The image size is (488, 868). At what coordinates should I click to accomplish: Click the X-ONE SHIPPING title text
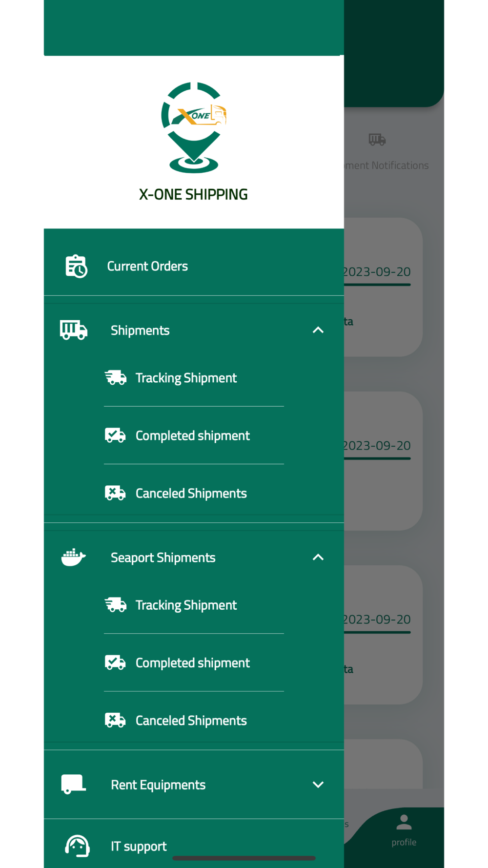pos(193,194)
